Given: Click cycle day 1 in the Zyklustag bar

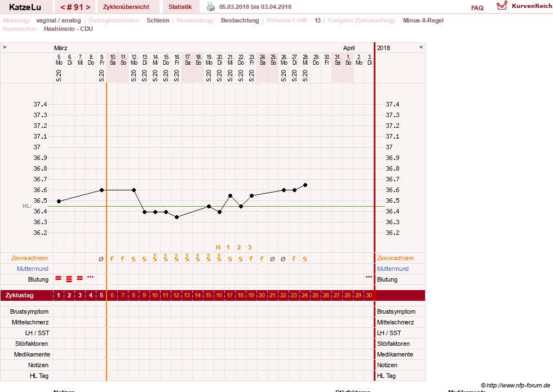Looking at the screenshot, I should point(59,296).
